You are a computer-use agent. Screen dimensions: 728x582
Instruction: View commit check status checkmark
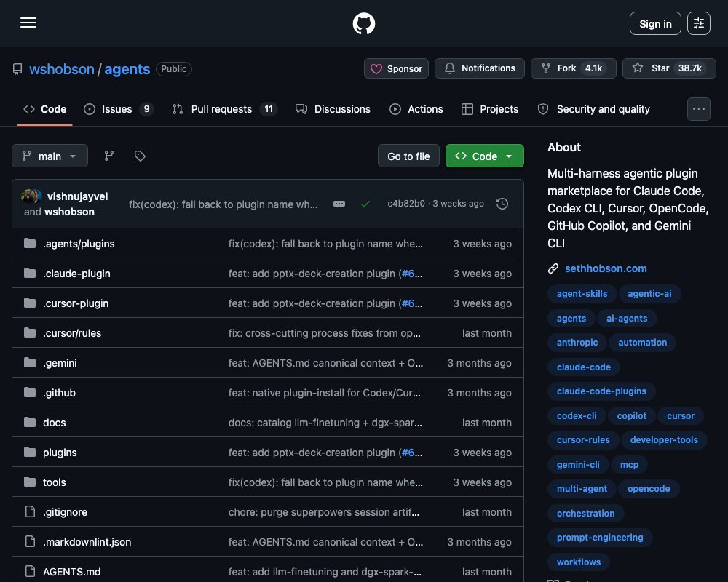[365, 204]
